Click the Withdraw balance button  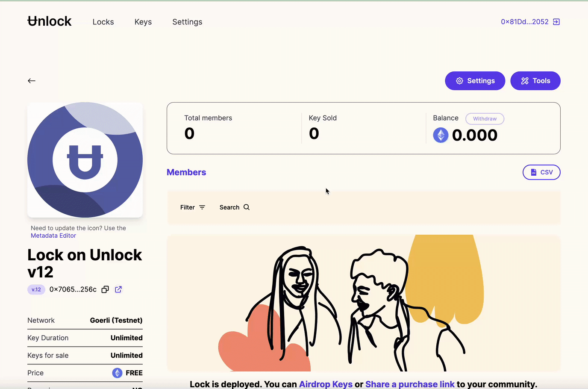pos(485,119)
